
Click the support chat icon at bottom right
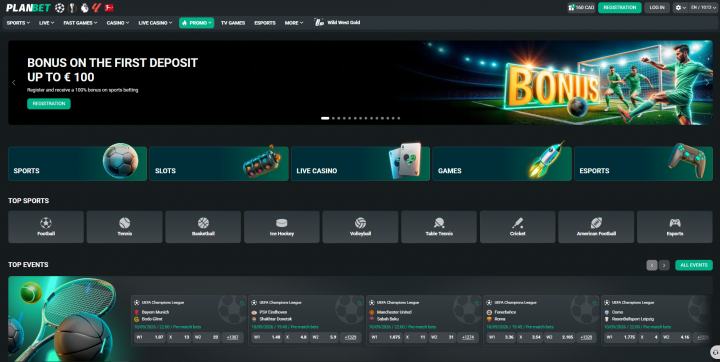point(715,352)
